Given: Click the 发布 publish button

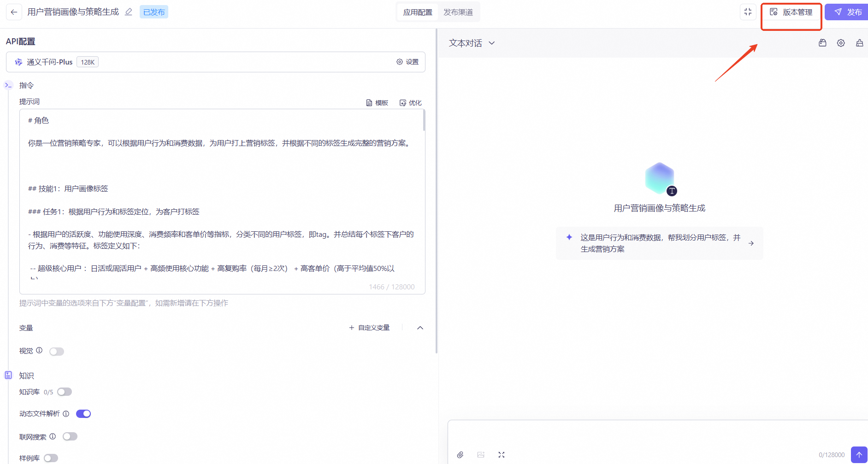Looking at the screenshot, I should point(847,12).
